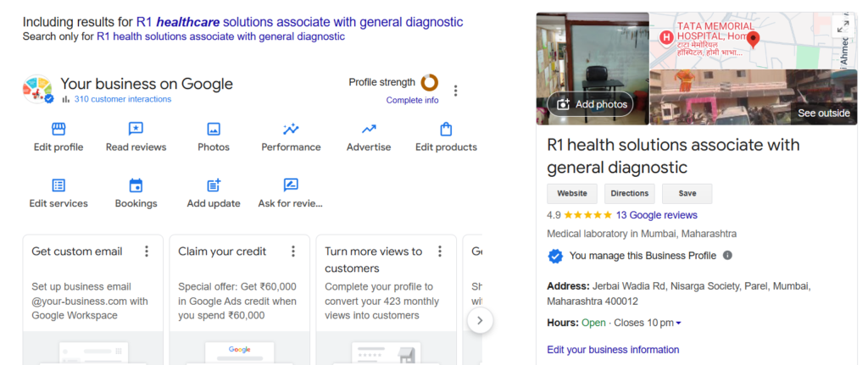Open Edit products shopping bag icon

click(x=446, y=130)
